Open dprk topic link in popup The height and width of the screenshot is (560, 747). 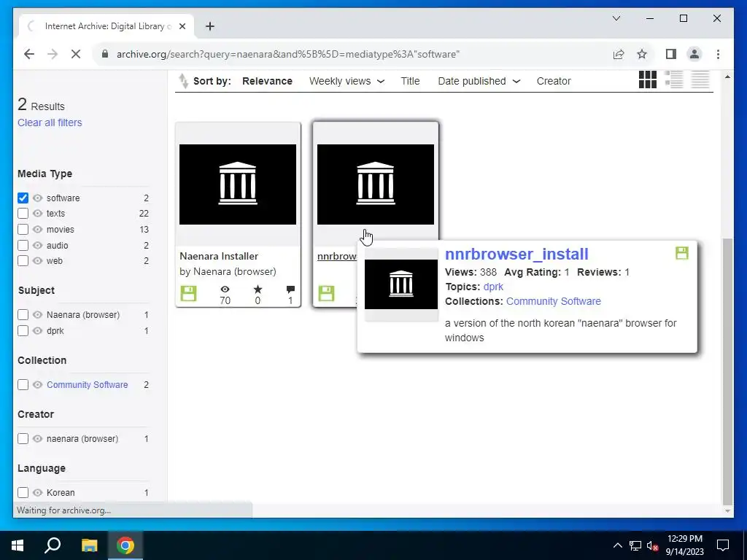click(493, 287)
